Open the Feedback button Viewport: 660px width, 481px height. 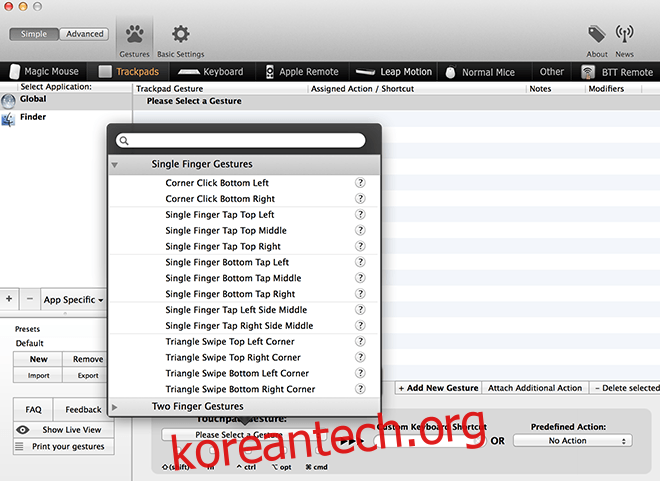81,409
